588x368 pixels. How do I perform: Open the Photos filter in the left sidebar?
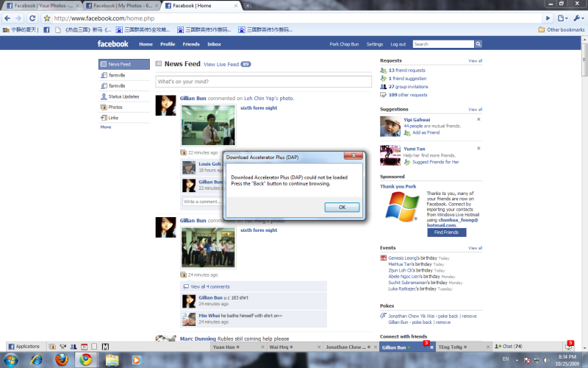(x=115, y=107)
